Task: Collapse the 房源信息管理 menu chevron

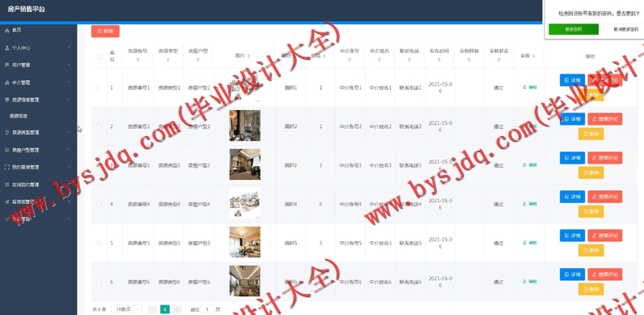Action: click(x=69, y=100)
